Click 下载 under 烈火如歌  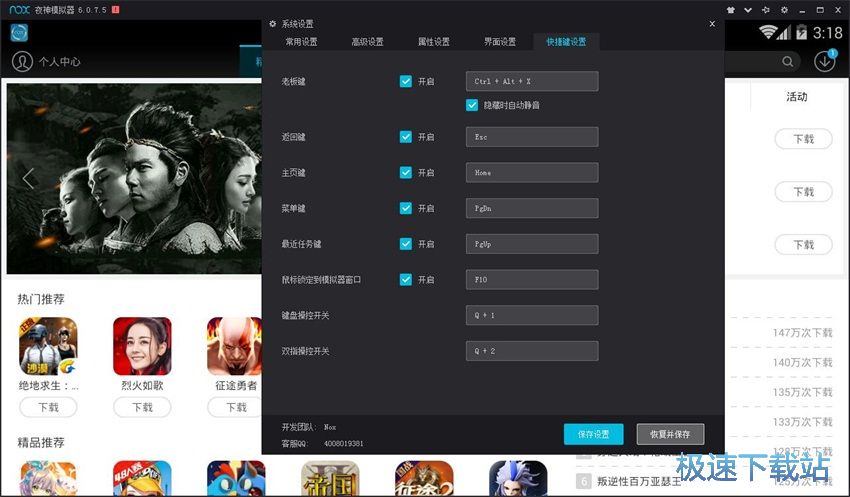point(142,407)
